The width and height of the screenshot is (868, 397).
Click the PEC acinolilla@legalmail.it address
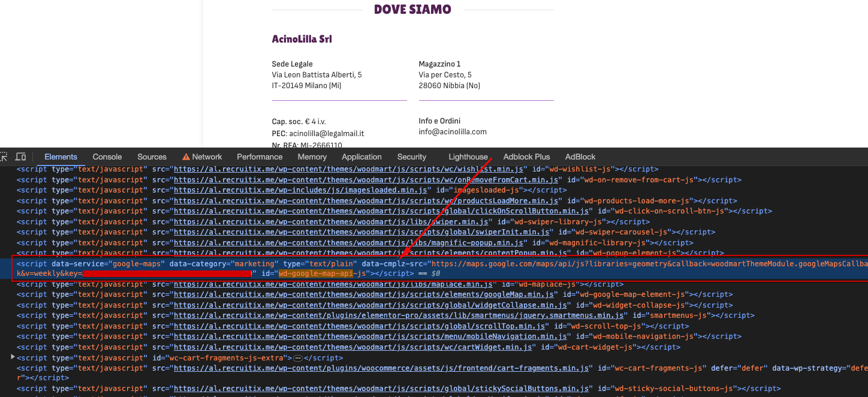point(326,134)
